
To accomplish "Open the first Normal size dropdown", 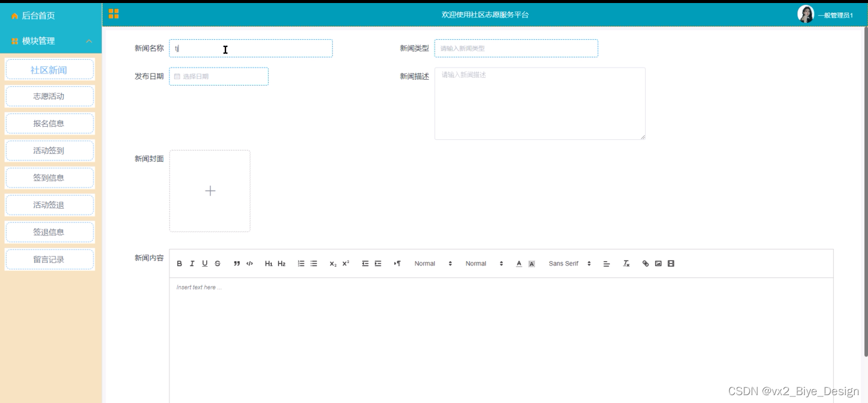I will pyautogui.click(x=433, y=264).
